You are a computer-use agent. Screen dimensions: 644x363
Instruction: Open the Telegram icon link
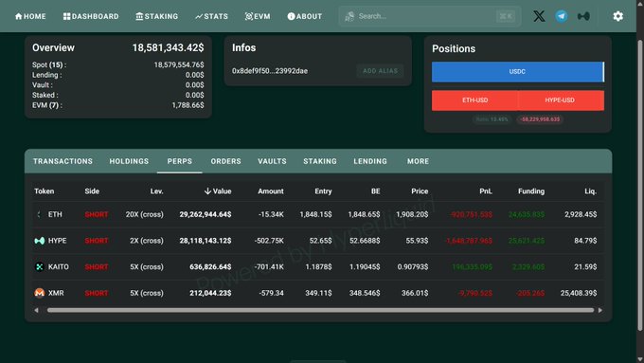tap(562, 16)
